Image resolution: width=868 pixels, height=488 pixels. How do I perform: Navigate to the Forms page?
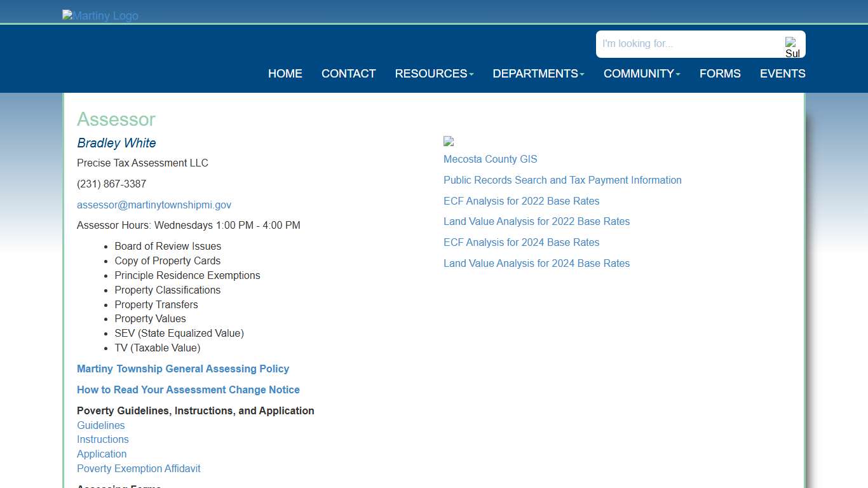(x=720, y=74)
